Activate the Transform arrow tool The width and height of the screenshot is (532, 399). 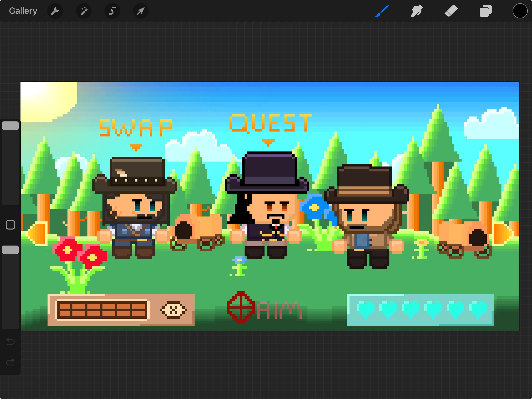(141, 11)
